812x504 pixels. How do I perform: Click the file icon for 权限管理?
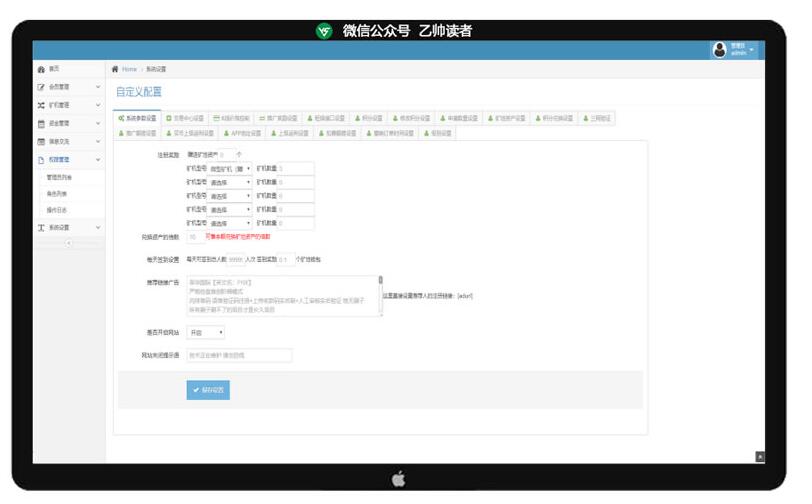click(x=41, y=160)
